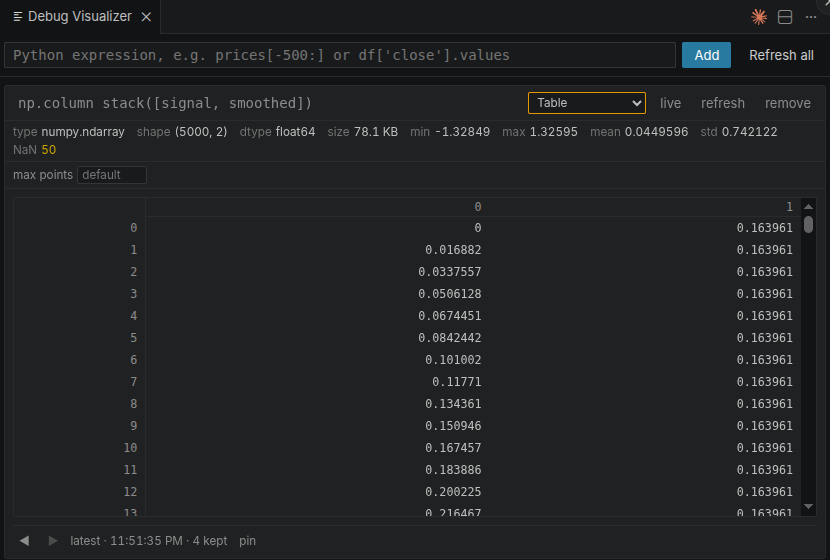The height and width of the screenshot is (560, 830).
Task: Go to next snapshot with right arrow
Action: (52, 540)
